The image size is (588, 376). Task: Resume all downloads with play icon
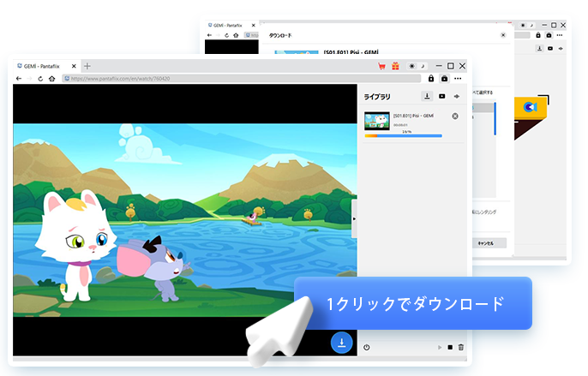[440, 348]
